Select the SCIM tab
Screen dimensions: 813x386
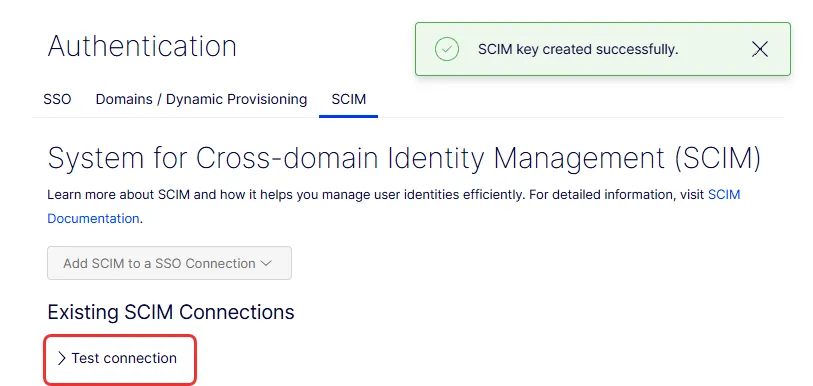coord(348,99)
